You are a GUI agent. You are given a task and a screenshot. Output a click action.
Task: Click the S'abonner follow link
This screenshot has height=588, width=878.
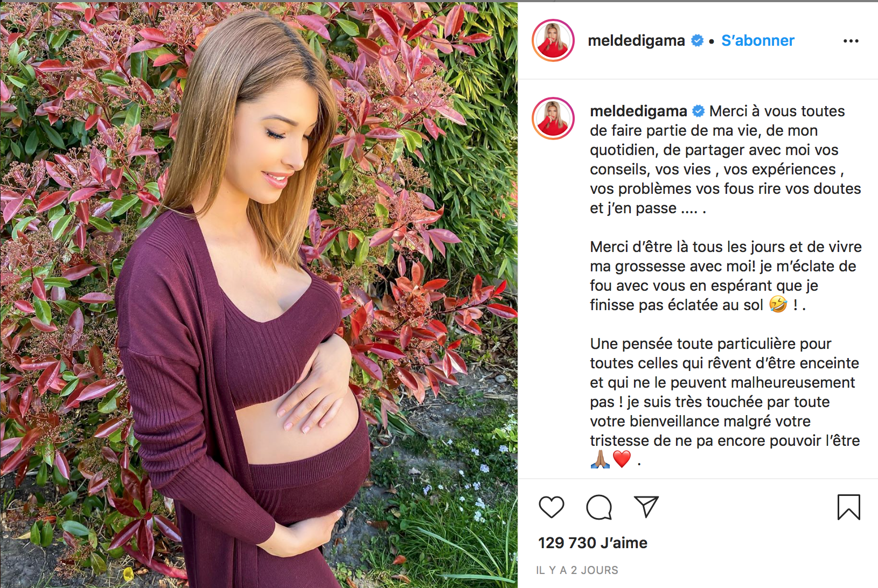(758, 41)
